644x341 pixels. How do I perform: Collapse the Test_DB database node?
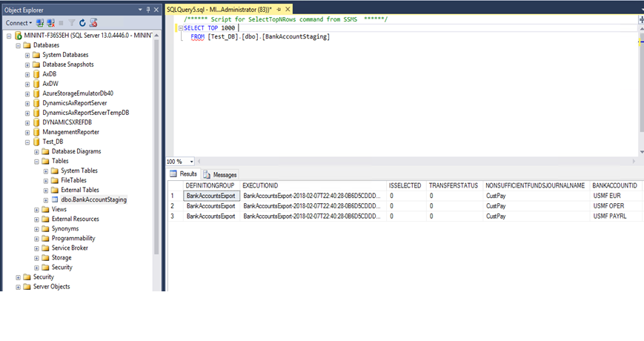pyautogui.click(x=27, y=142)
